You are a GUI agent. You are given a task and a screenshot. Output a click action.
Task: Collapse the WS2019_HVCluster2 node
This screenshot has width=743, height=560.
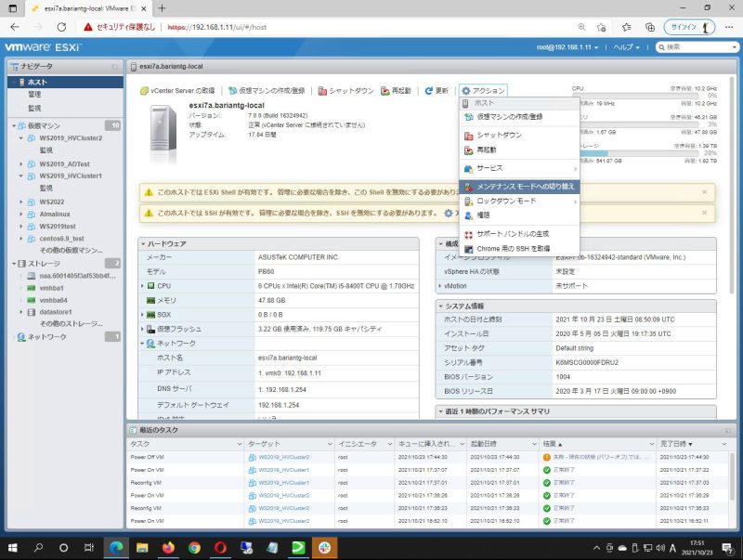20,137
